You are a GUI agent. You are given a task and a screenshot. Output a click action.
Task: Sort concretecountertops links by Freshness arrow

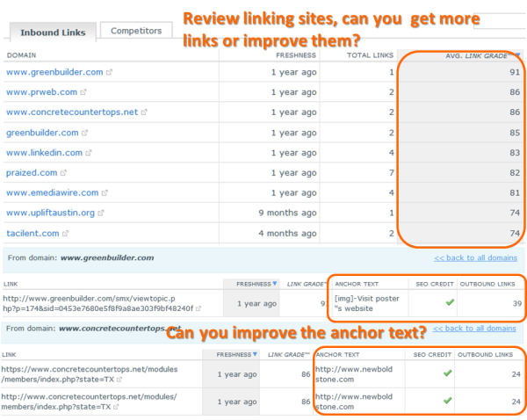255,354
